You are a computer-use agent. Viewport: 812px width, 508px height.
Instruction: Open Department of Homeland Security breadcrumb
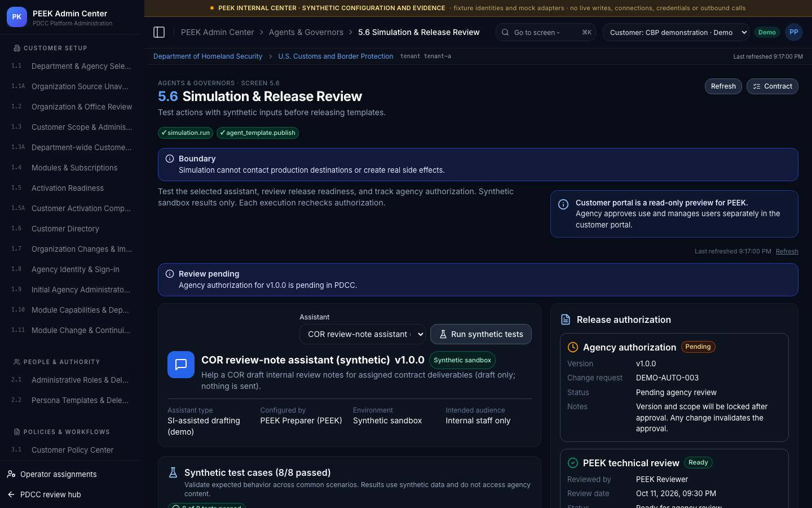208,56
